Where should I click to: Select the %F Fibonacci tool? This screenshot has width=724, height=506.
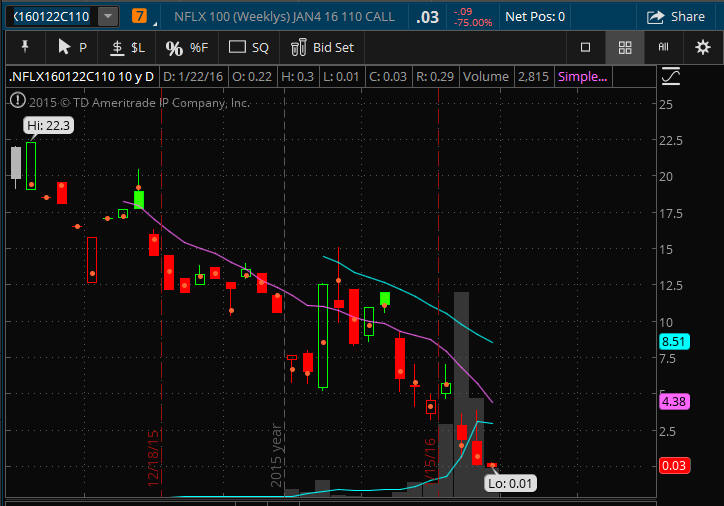(187, 48)
